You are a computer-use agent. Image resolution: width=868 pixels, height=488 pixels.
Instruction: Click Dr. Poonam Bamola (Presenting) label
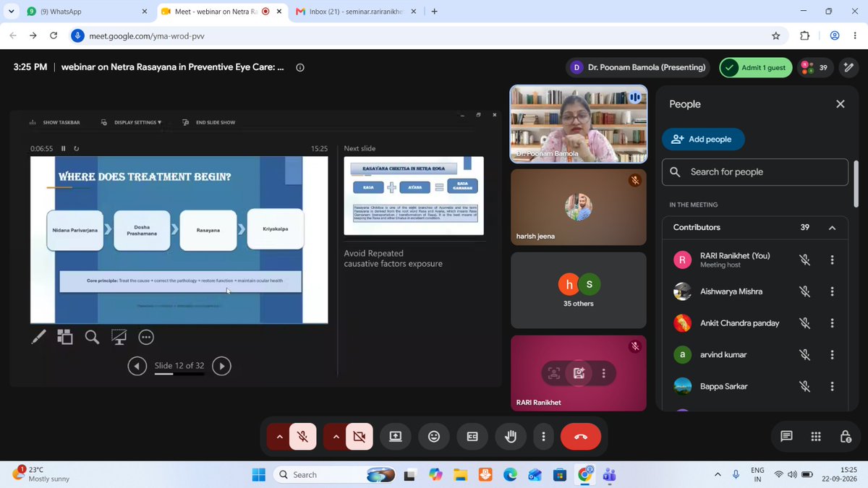click(637, 67)
